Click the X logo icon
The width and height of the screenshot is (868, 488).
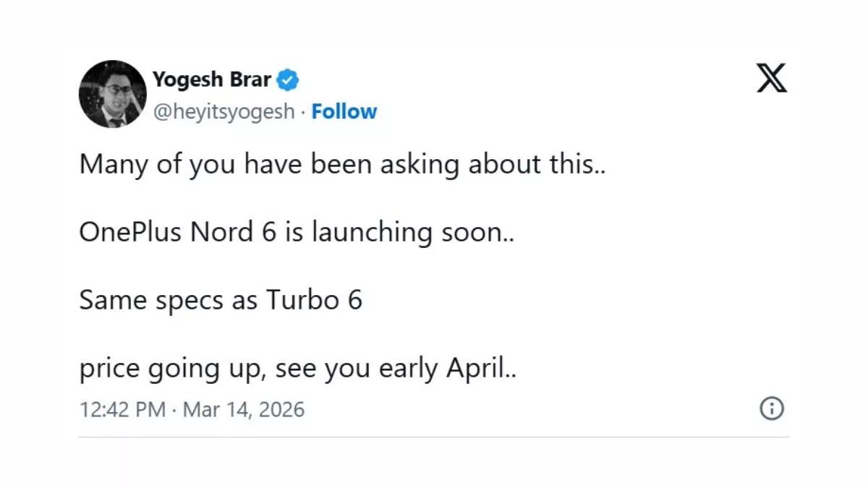772,78
